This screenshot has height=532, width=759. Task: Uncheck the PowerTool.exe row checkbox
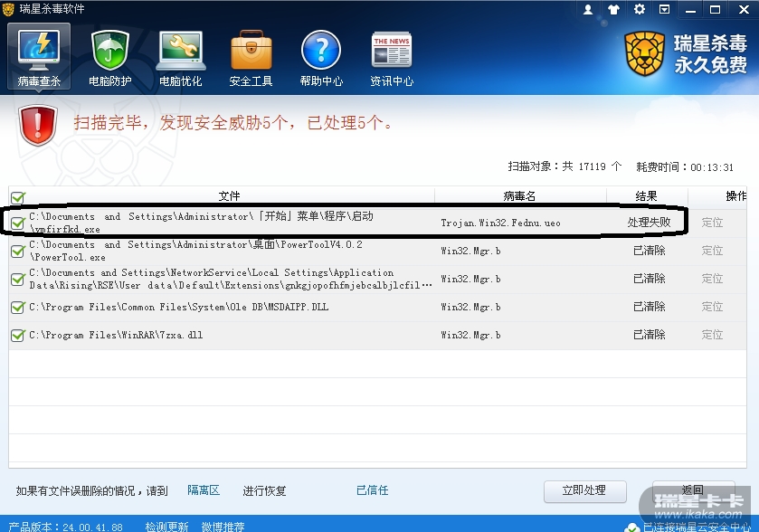coord(18,251)
